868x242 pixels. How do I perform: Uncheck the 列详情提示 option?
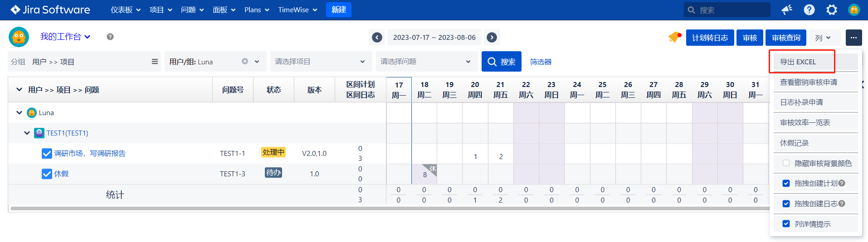click(x=786, y=224)
